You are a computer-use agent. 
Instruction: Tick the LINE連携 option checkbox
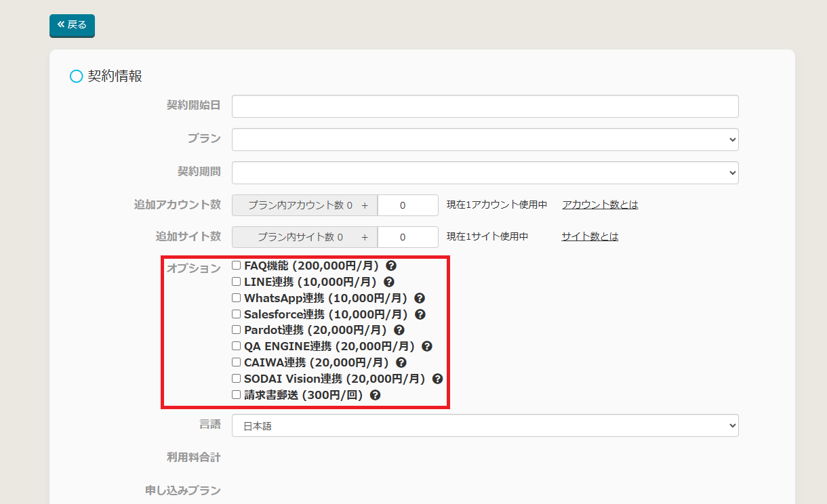pos(237,281)
